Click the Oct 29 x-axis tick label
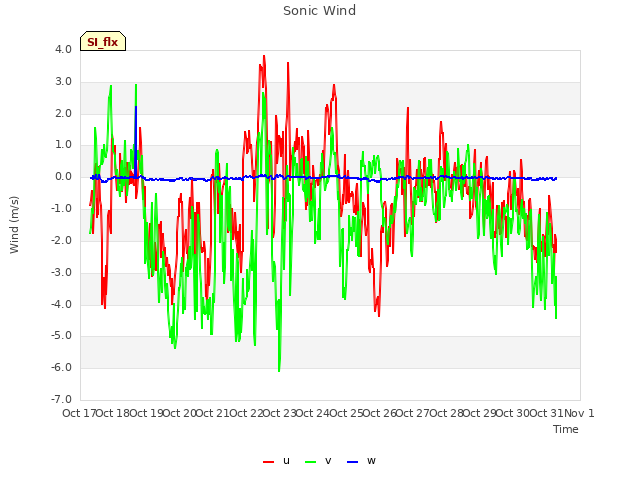This screenshot has height=480, width=640. [x=480, y=413]
